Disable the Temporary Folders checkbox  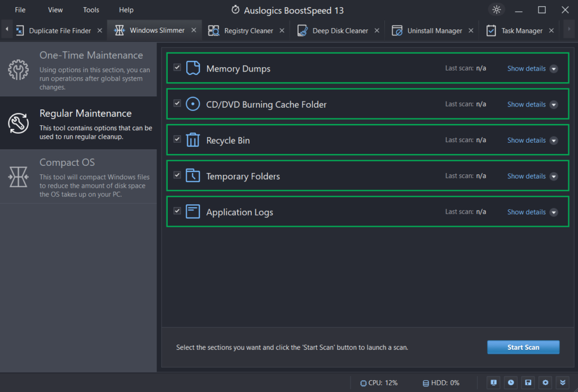click(177, 175)
